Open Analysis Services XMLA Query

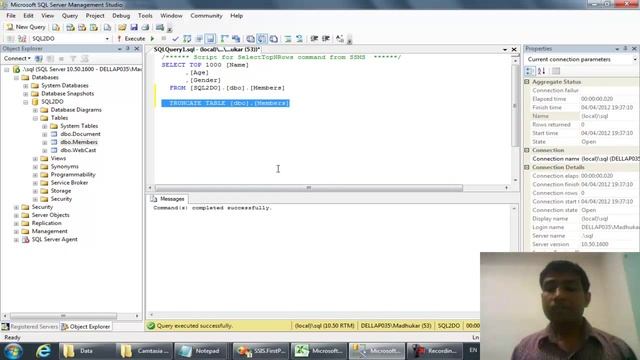[94, 27]
